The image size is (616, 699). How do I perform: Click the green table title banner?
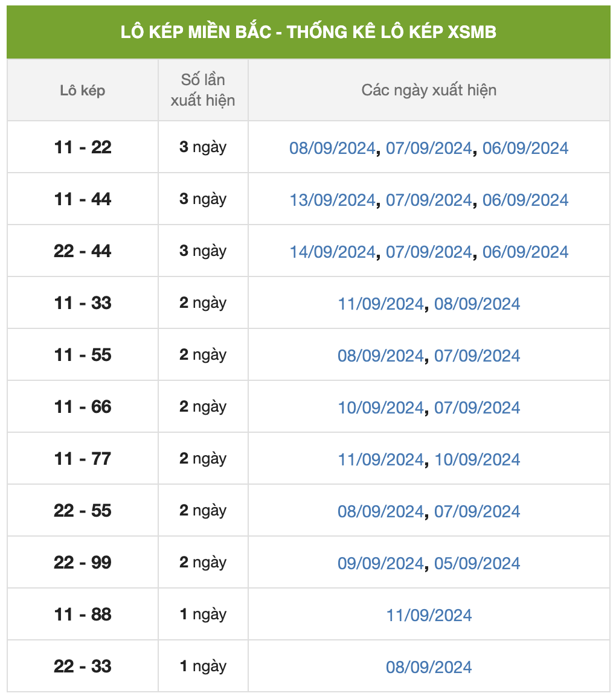[x=308, y=31]
